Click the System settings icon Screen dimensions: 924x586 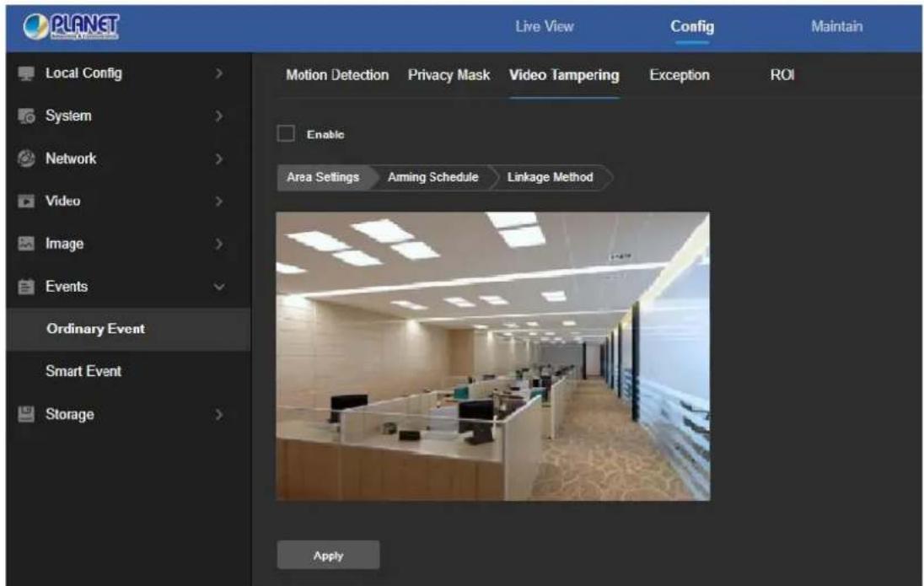(26, 116)
